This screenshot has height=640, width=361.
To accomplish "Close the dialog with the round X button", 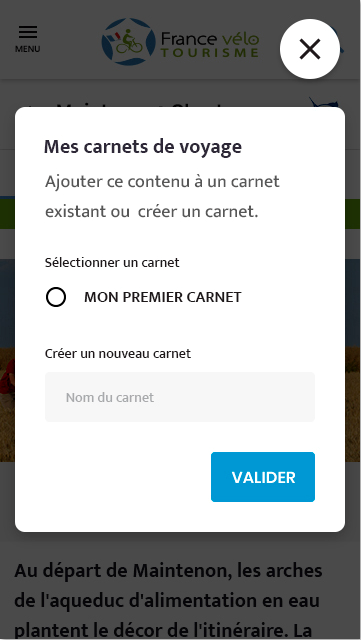I will click(x=310, y=49).
